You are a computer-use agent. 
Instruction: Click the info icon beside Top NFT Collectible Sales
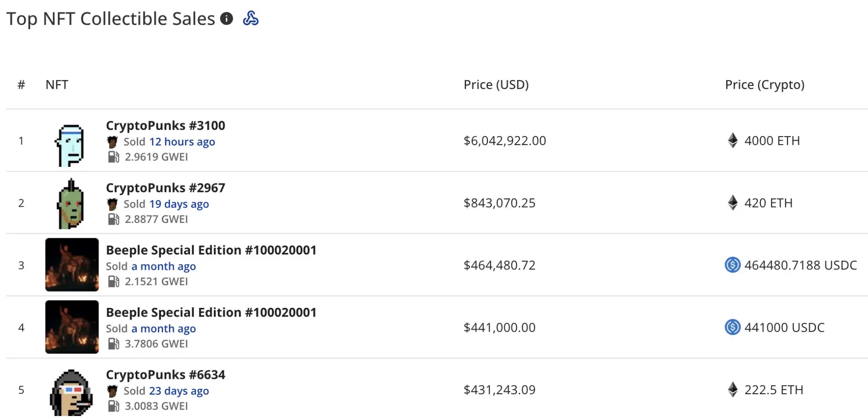click(226, 19)
